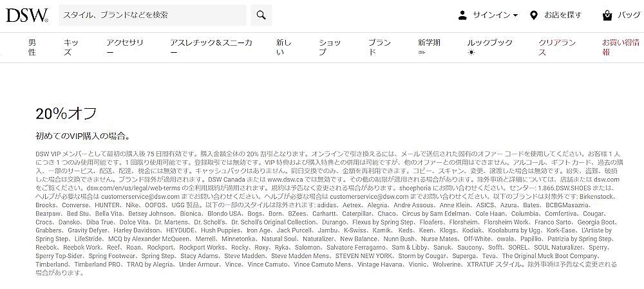Focus the スタイル、ブランド search field
The width and height of the screenshot is (644, 289).
[x=153, y=15]
